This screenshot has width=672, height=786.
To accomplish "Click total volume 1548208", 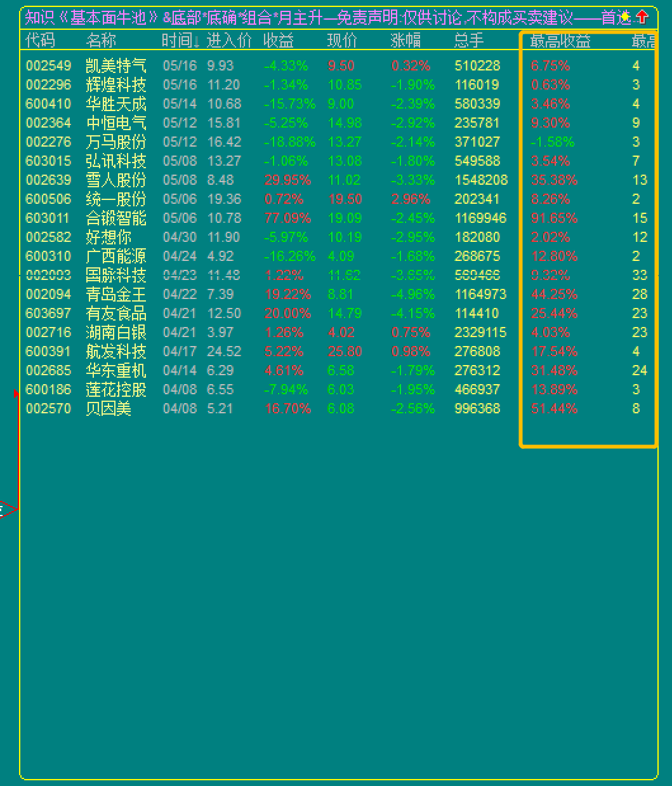I will pos(481,180).
